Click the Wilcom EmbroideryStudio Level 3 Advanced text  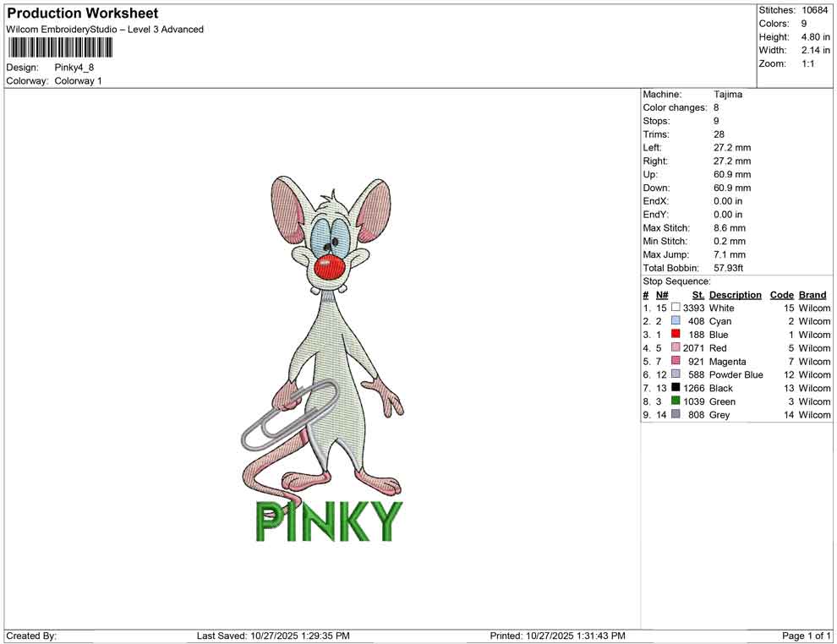105,30
